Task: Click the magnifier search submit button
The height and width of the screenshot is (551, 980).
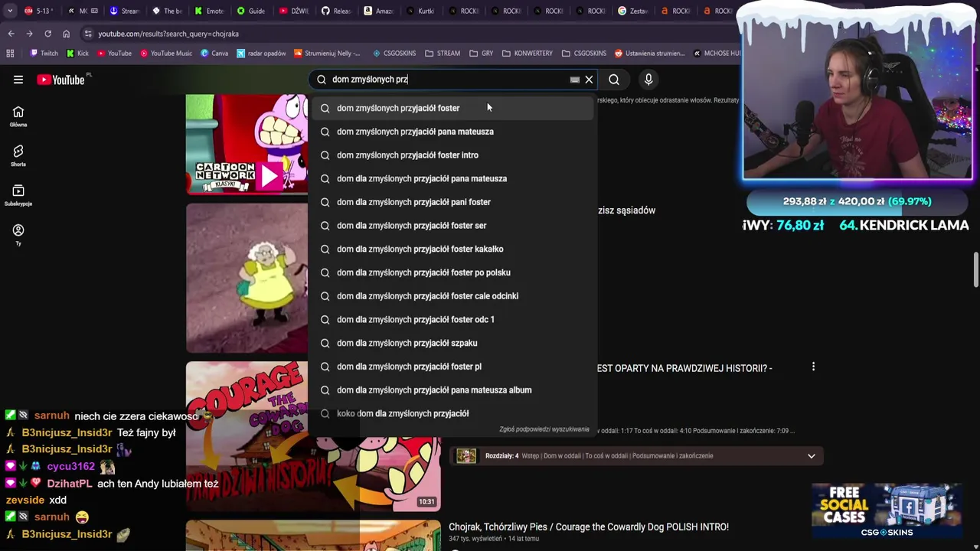Action: [614, 80]
